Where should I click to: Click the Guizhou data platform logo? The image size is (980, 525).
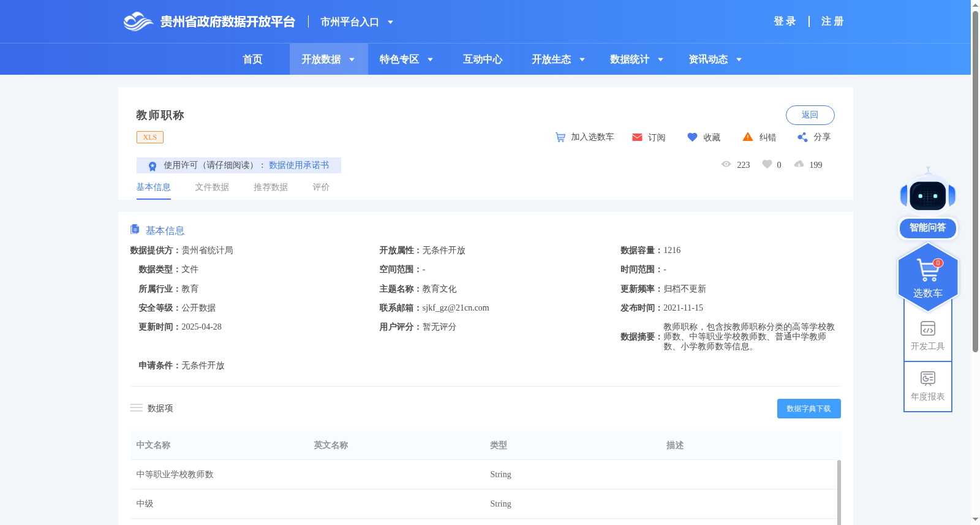(209, 21)
